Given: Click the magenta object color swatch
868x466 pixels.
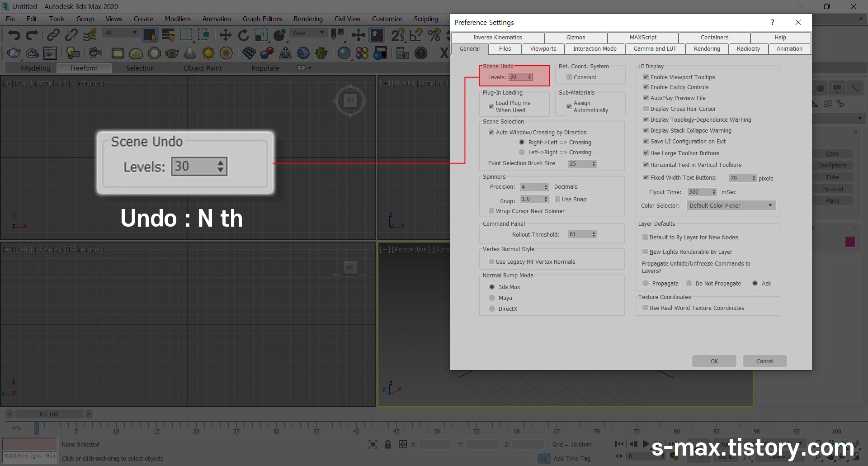Looking at the screenshot, I should pos(850,242).
